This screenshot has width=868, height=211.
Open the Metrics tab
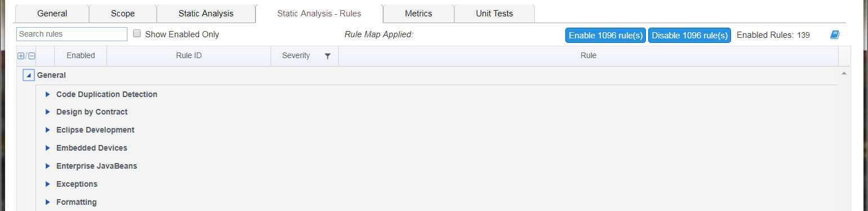coord(418,14)
